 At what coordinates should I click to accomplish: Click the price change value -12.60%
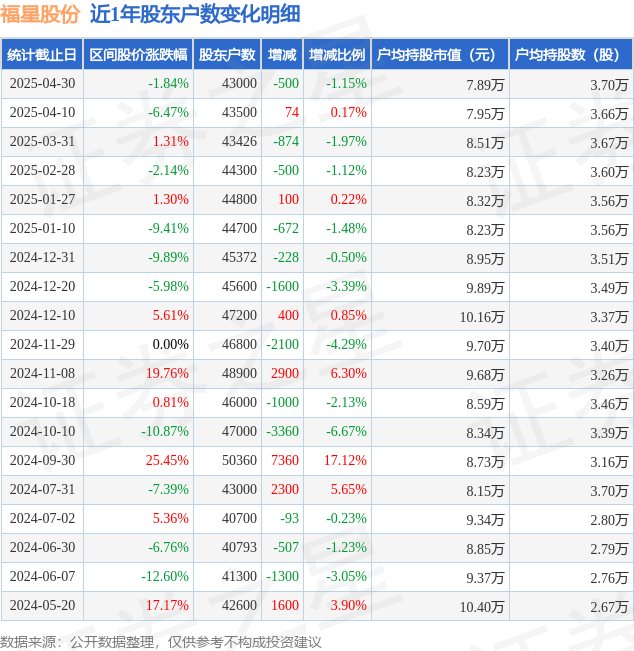(165, 576)
